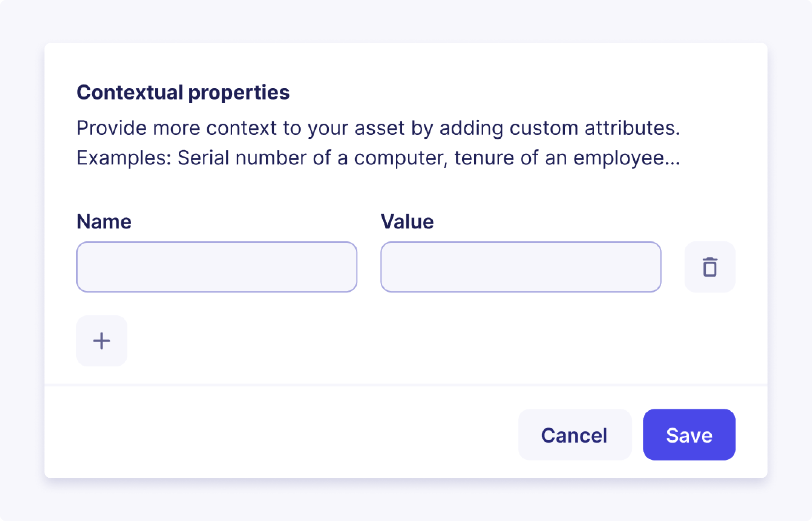The height and width of the screenshot is (521, 812).
Task: Choose Cancel in the dialog footer
Action: click(x=574, y=435)
